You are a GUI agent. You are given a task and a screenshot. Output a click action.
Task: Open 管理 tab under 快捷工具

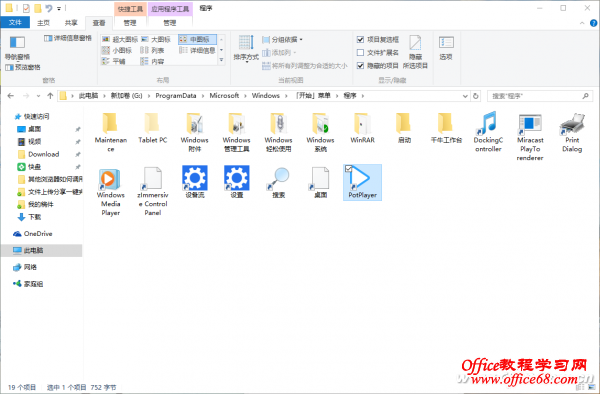130,23
